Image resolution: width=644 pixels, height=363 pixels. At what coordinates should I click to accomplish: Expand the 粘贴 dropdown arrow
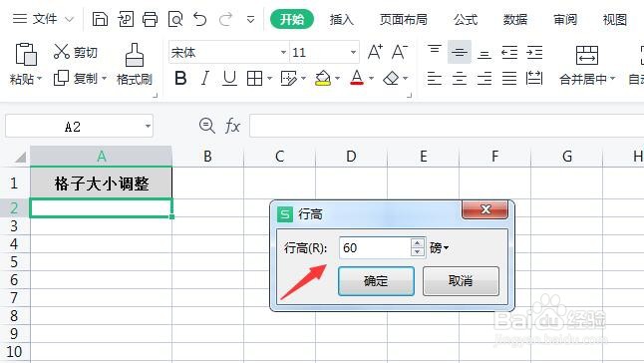[40, 78]
